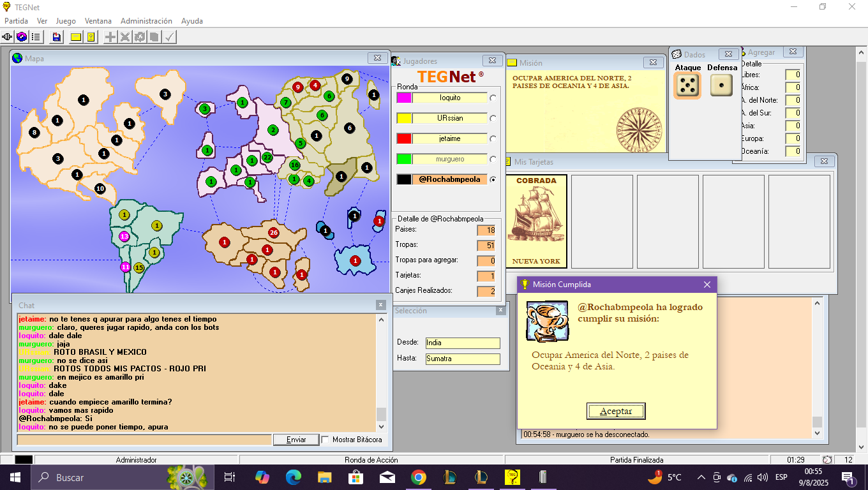Open the Ver menu
Screen dimensions: 868x490
[x=42, y=21]
